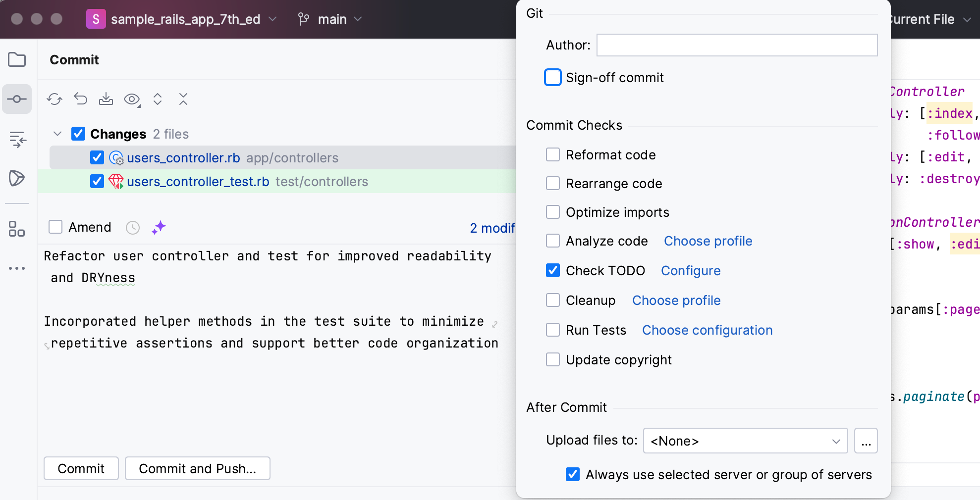Rollback selected changes
This screenshot has width=980, height=500.
[80, 99]
